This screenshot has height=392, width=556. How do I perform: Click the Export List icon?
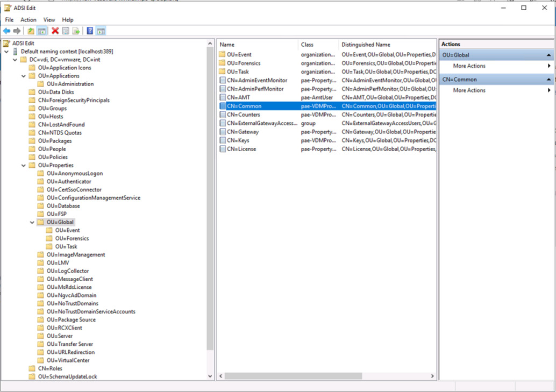(x=76, y=31)
